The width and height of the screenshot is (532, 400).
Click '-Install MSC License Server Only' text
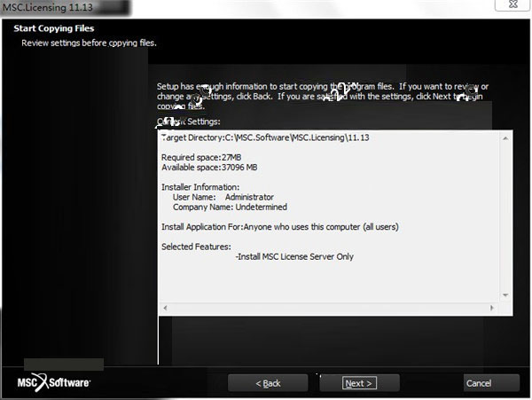pos(294,257)
